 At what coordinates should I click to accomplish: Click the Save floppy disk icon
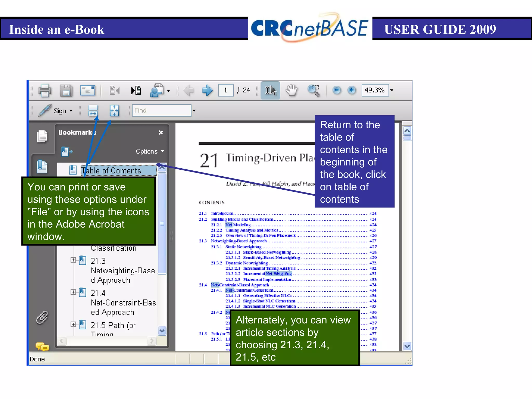coord(66,91)
